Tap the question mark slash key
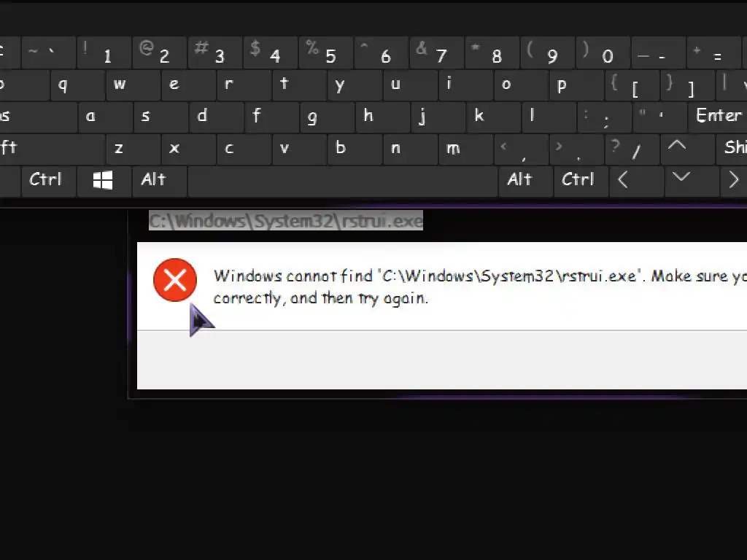Image resolution: width=747 pixels, height=560 pixels. click(x=632, y=149)
